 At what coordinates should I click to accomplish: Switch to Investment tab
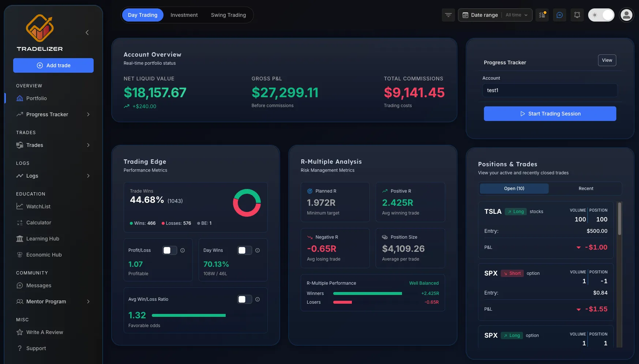(184, 15)
